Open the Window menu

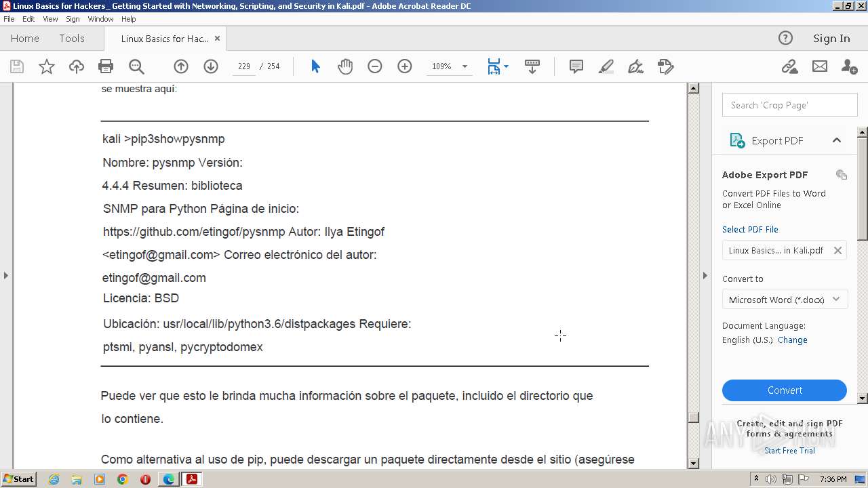(x=100, y=19)
